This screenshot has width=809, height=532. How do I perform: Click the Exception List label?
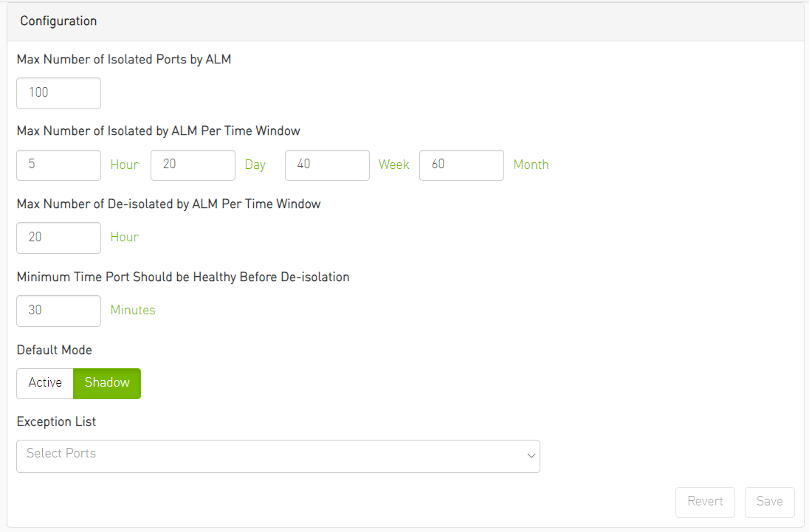tap(56, 422)
